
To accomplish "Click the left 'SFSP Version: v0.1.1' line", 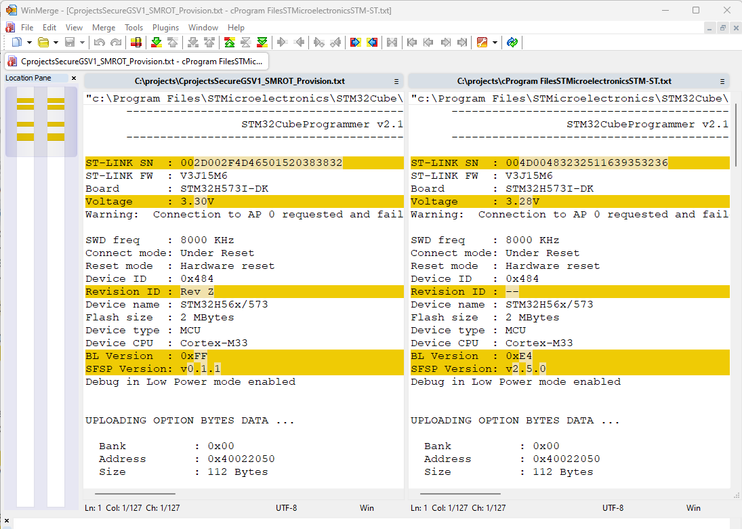I will pos(244,369).
